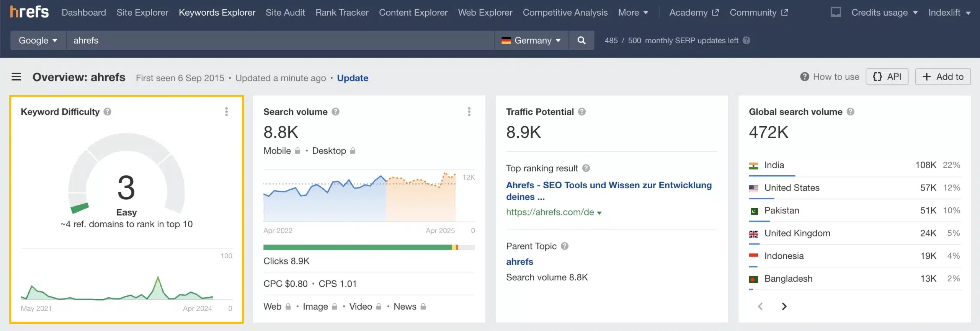Viewport: 980px width, 331px height.
Task: Open the top ranking result title link
Action: coord(609,191)
